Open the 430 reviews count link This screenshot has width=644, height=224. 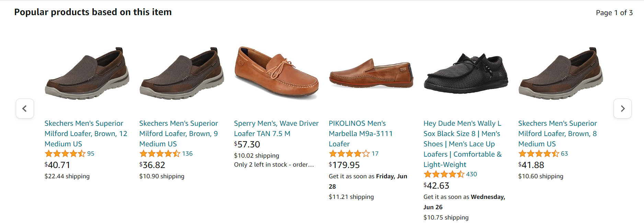tap(471, 174)
